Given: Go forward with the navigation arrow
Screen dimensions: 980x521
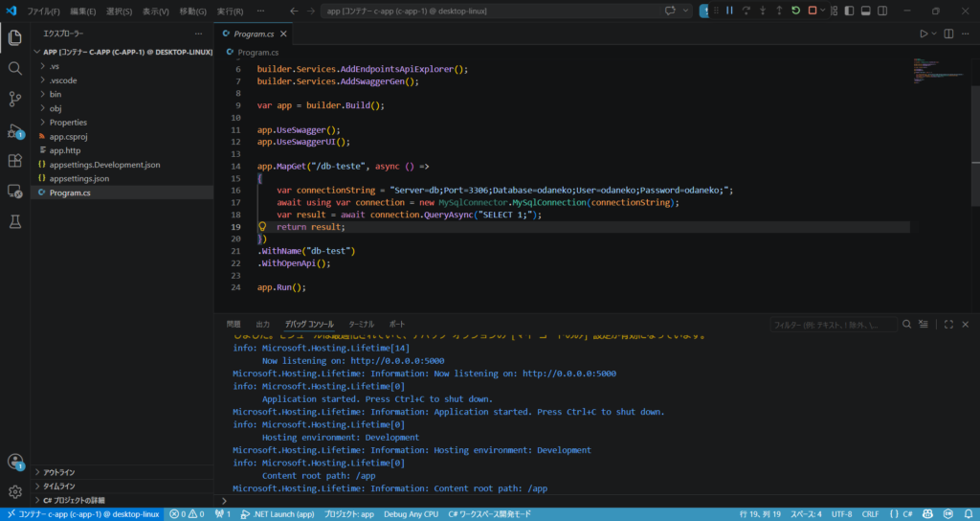Looking at the screenshot, I should (x=311, y=11).
